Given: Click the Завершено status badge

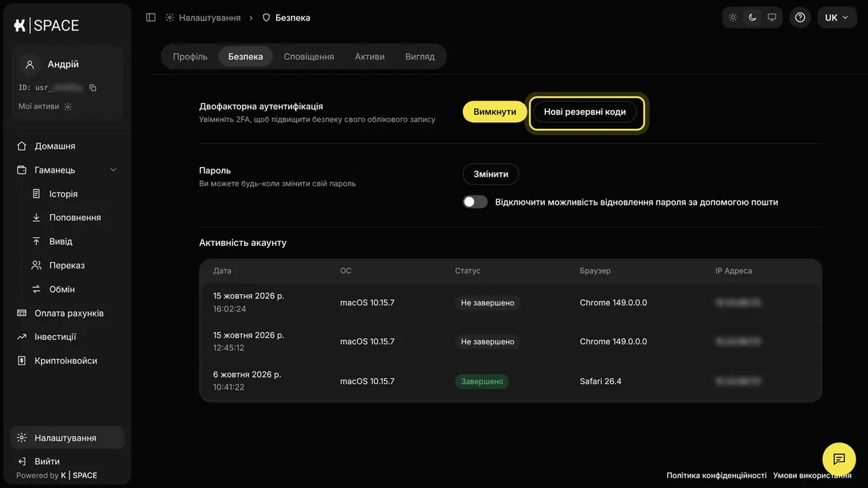Looking at the screenshot, I should pyautogui.click(x=482, y=382).
